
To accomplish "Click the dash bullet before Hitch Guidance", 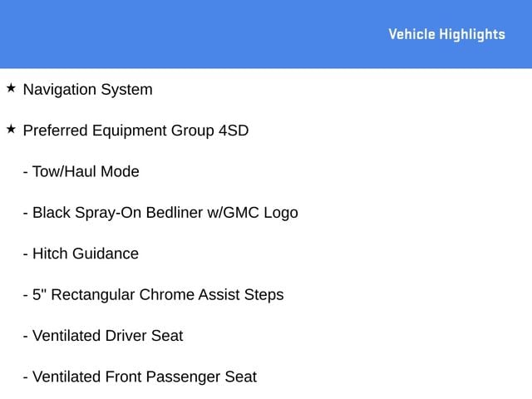I will (26, 254).
